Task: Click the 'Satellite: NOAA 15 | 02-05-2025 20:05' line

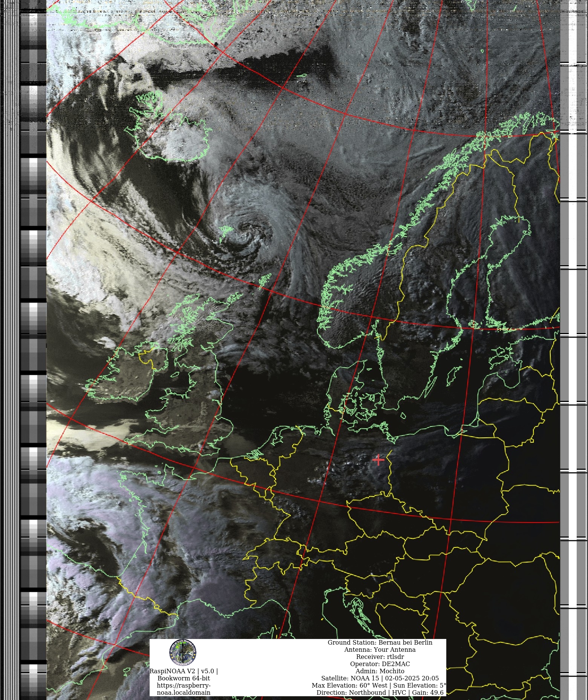Action: click(380, 678)
